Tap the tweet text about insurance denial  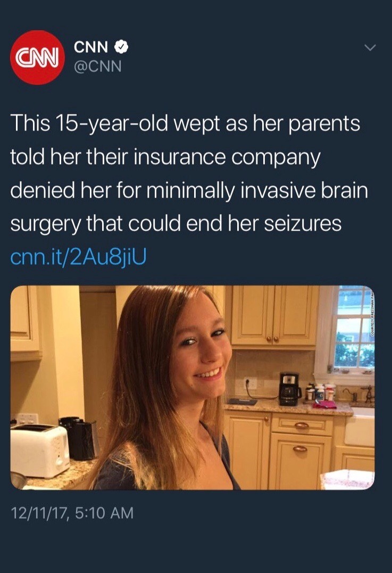[189, 174]
